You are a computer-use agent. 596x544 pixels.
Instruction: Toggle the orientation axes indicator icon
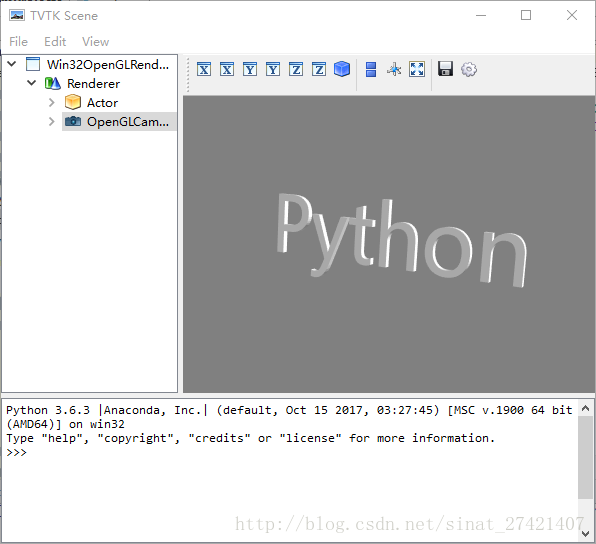[x=394, y=69]
